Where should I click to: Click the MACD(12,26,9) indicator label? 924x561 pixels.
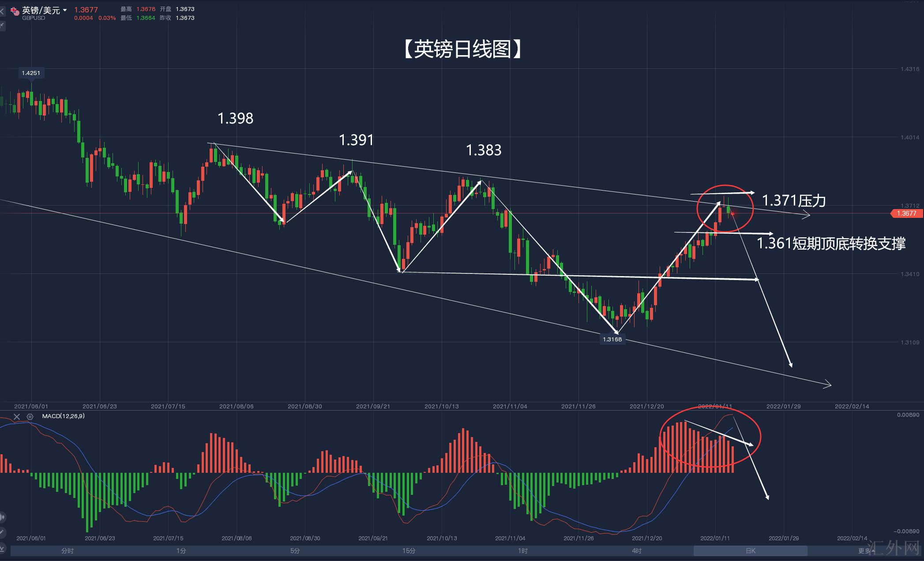(63, 416)
